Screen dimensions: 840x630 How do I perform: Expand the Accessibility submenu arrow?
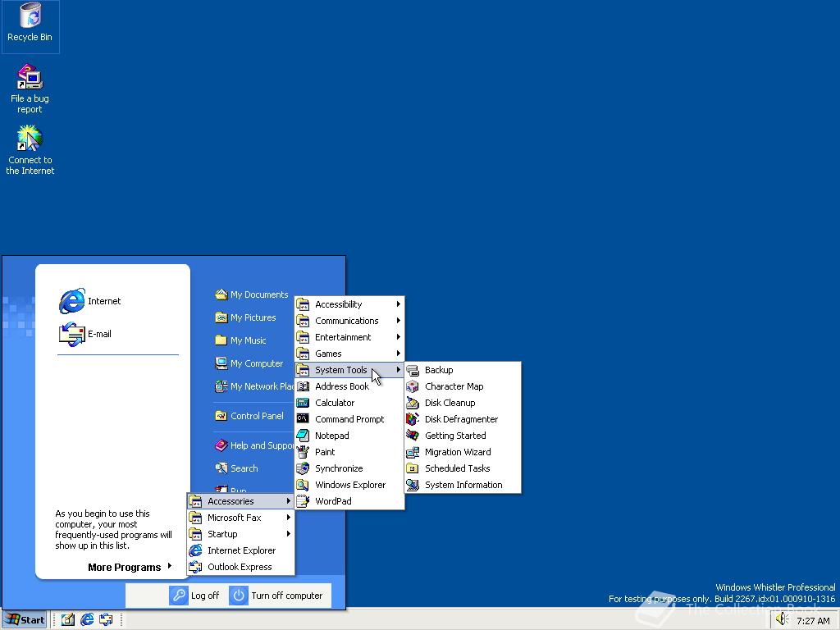(399, 304)
